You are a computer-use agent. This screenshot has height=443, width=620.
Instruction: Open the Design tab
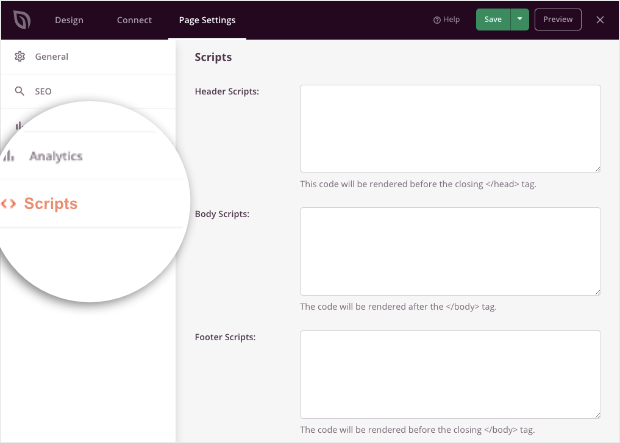(69, 20)
